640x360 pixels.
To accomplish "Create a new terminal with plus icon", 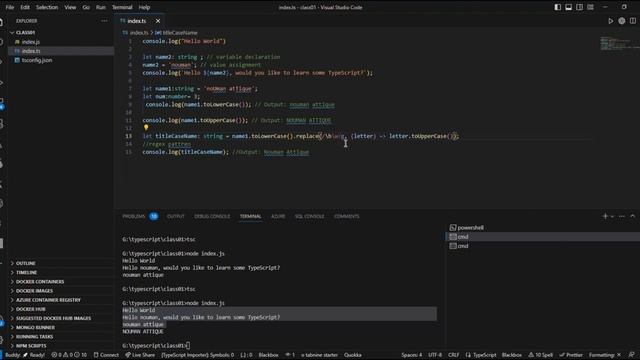I will 605,216.
